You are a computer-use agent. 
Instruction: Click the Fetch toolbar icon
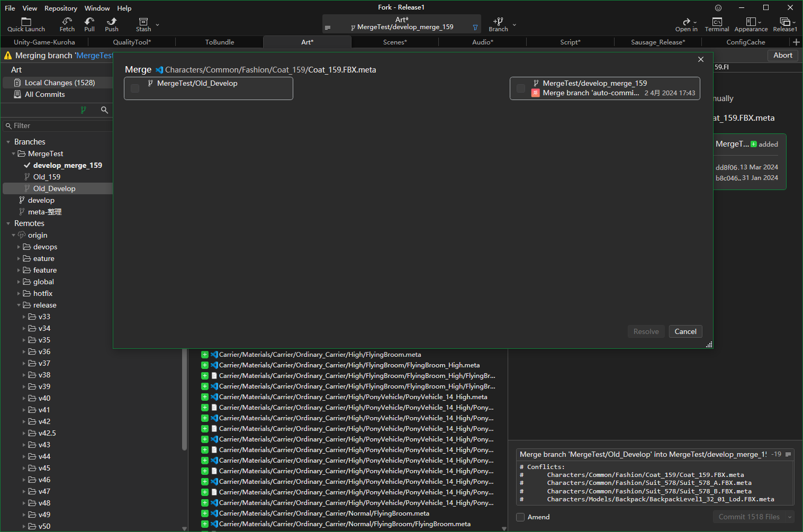67,24
